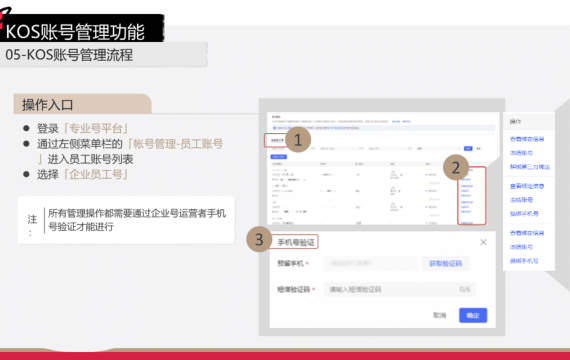Click the 解绑第三方绑定 link in the 操作 panel
Screen dimensions: 570x360
click(530, 167)
